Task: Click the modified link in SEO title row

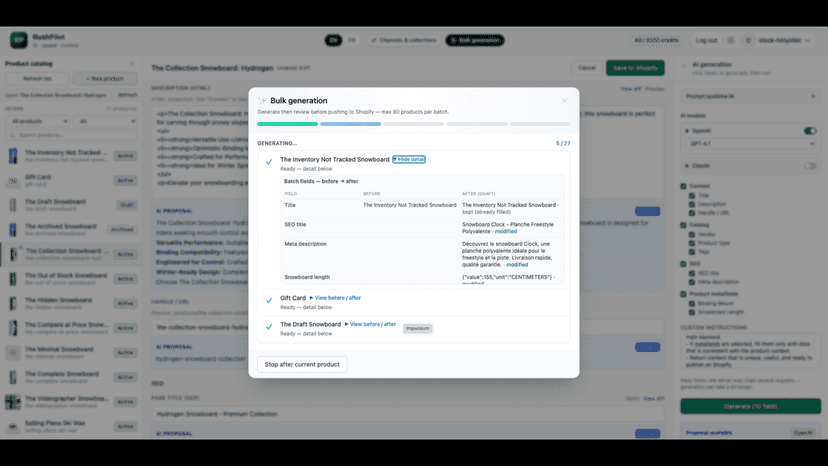Action: coord(506,231)
